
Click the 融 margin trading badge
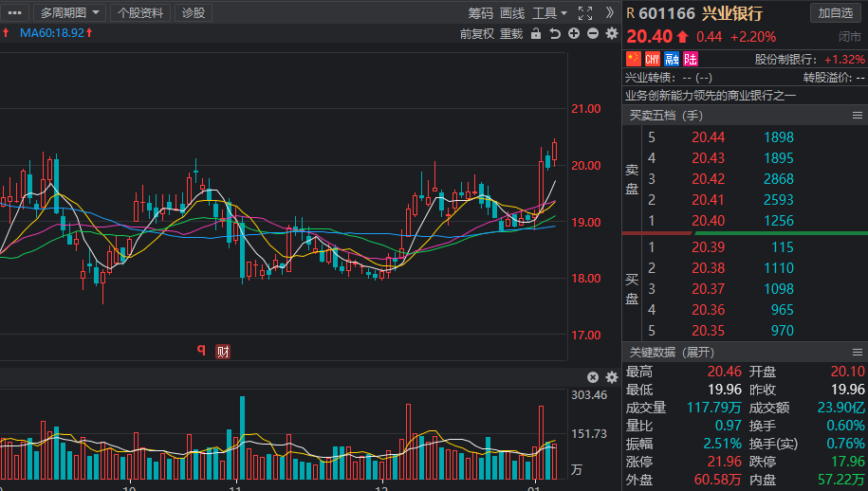pos(672,59)
